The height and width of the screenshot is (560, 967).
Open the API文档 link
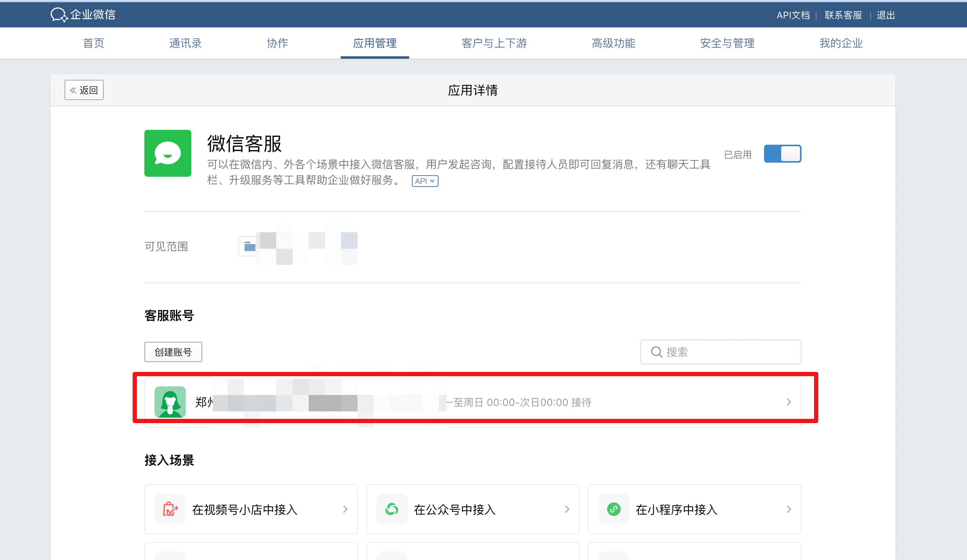[x=793, y=15]
